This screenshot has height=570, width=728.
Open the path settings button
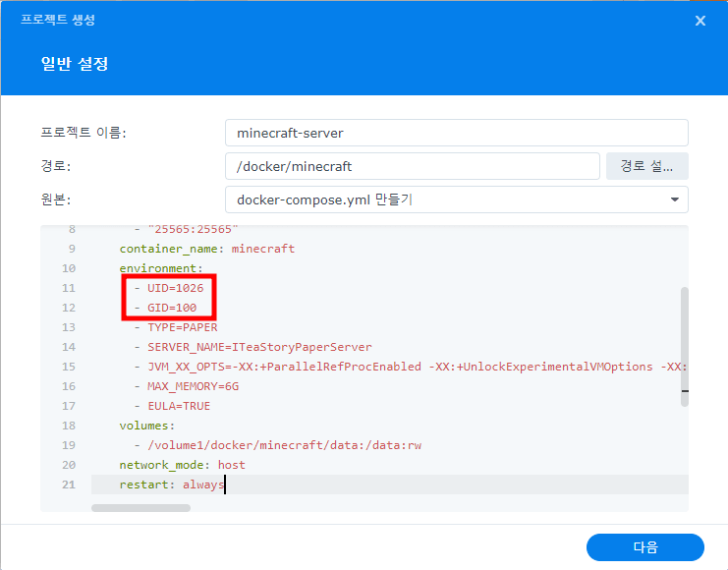point(646,166)
